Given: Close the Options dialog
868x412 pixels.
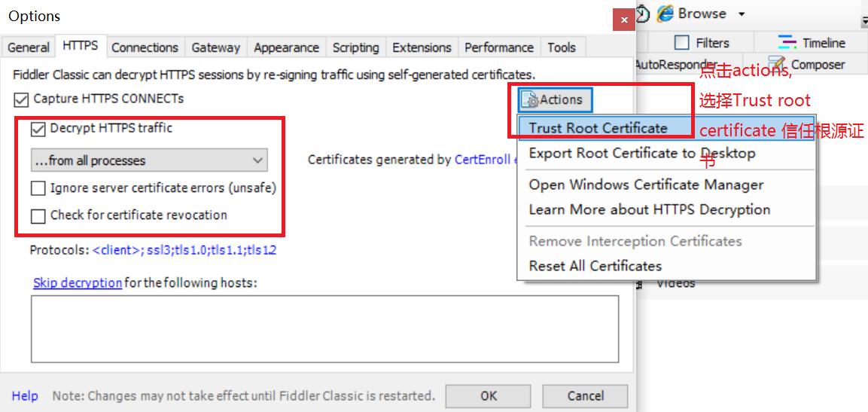Looking at the screenshot, I should tap(624, 20).
